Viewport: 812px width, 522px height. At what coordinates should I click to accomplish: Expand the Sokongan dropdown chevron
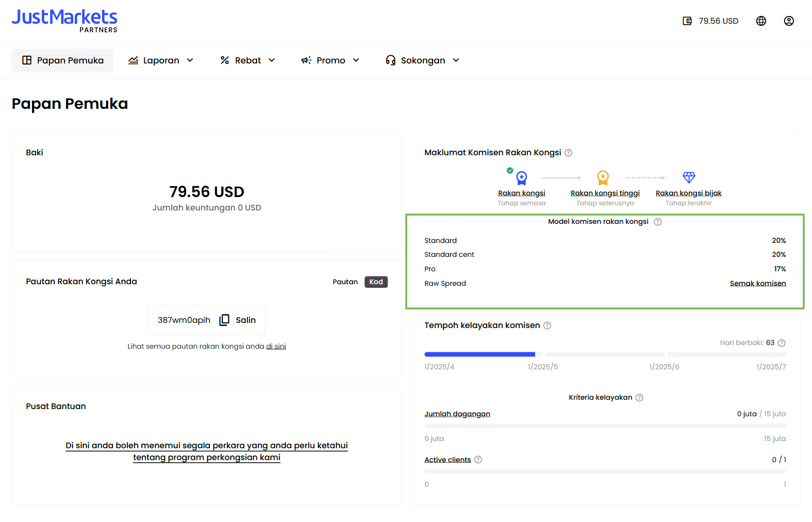click(456, 60)
